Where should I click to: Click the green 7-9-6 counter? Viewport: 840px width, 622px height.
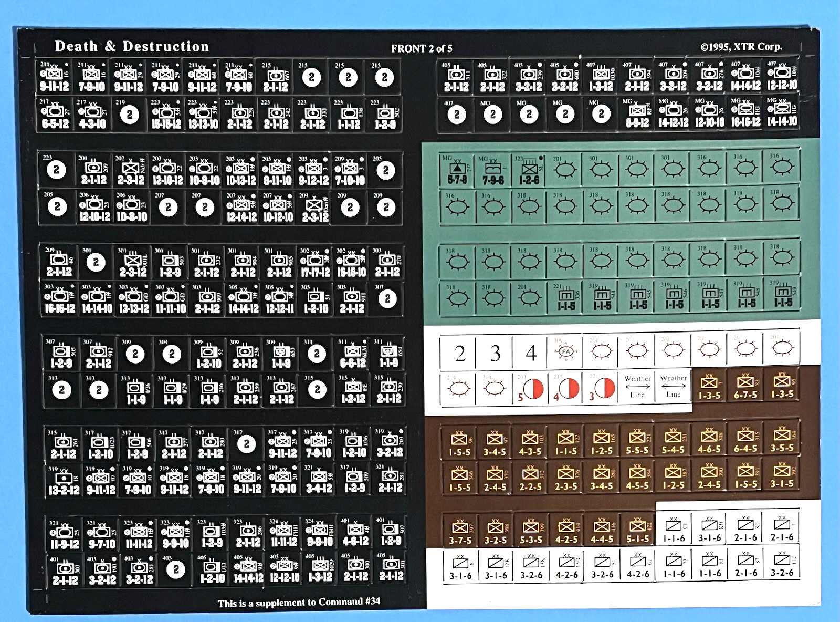click(493, 169)
